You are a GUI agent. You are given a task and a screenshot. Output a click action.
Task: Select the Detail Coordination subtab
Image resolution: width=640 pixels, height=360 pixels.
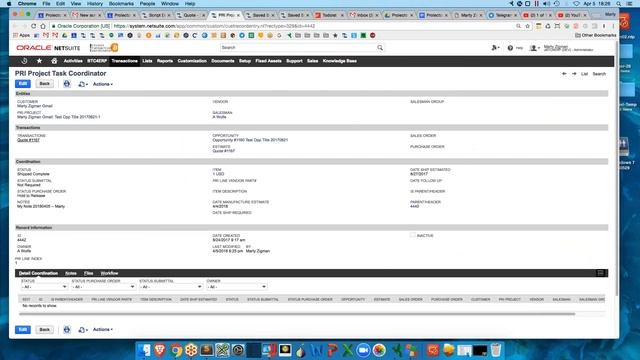click(x=38, y=273)
